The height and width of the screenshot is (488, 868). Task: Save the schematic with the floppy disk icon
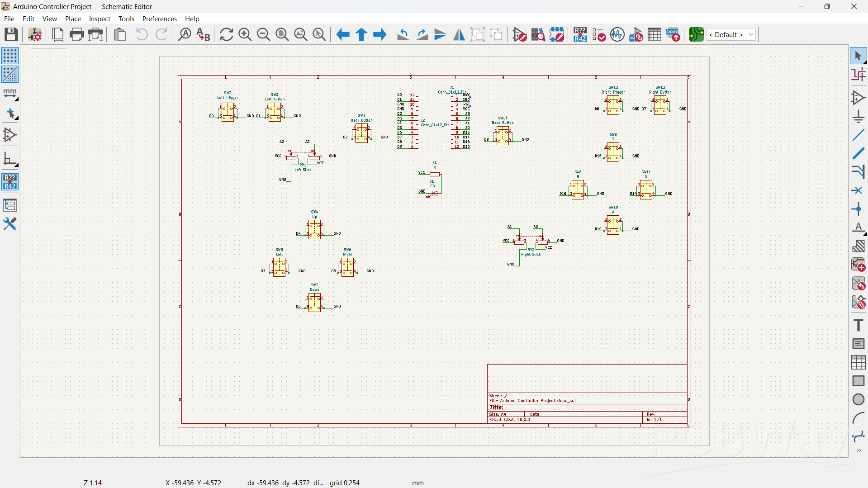tap(11, 34)
